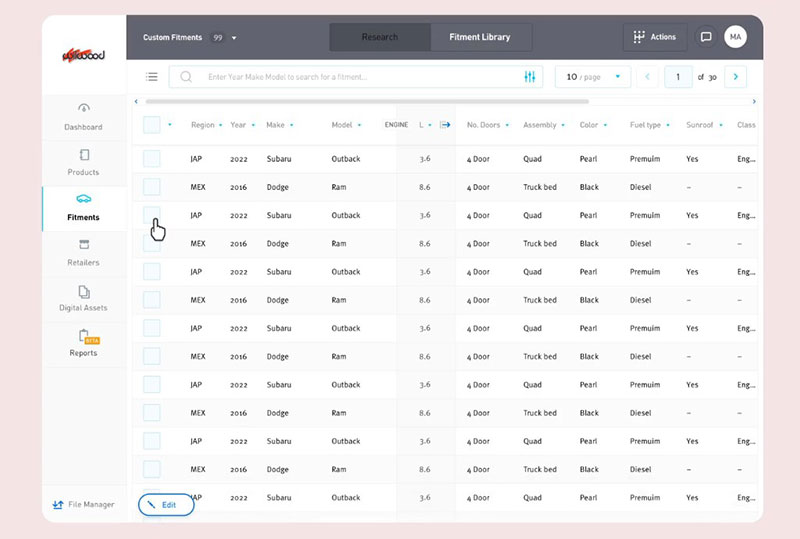Go to the next page arrow
This screenshot has height=539, width=800.
tap(735, 77)
